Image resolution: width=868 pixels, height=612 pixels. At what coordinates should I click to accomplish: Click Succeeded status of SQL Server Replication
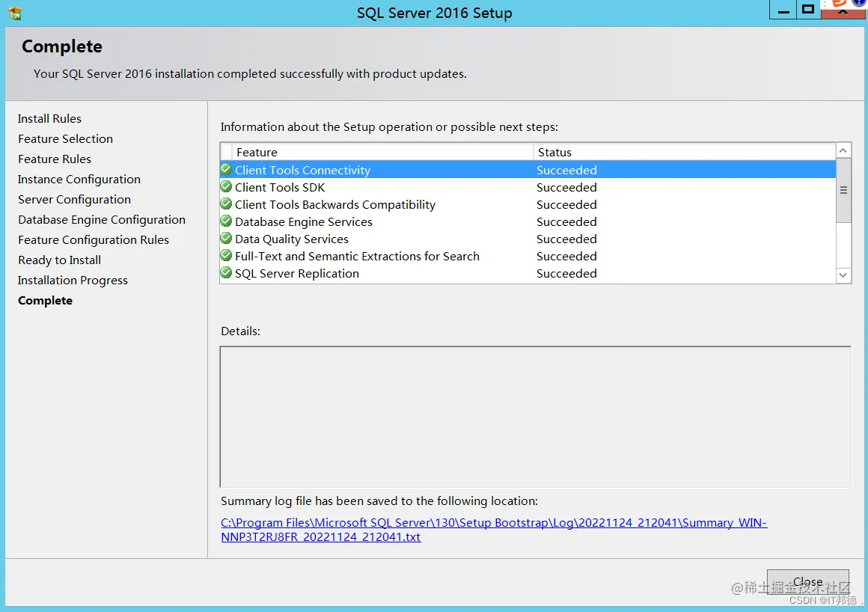[566, 273]
